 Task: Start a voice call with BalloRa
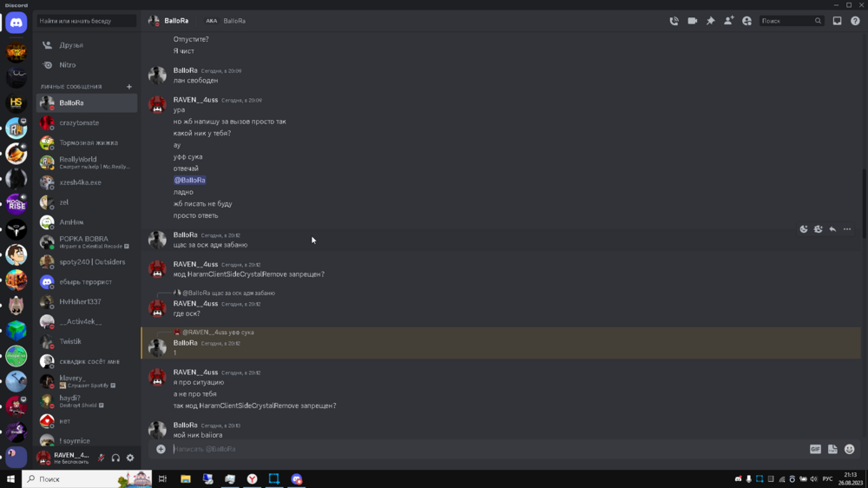coord(674,21)
